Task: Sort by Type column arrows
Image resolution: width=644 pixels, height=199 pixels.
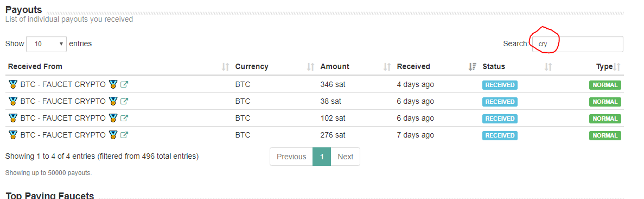Action: tap(617, 67)
